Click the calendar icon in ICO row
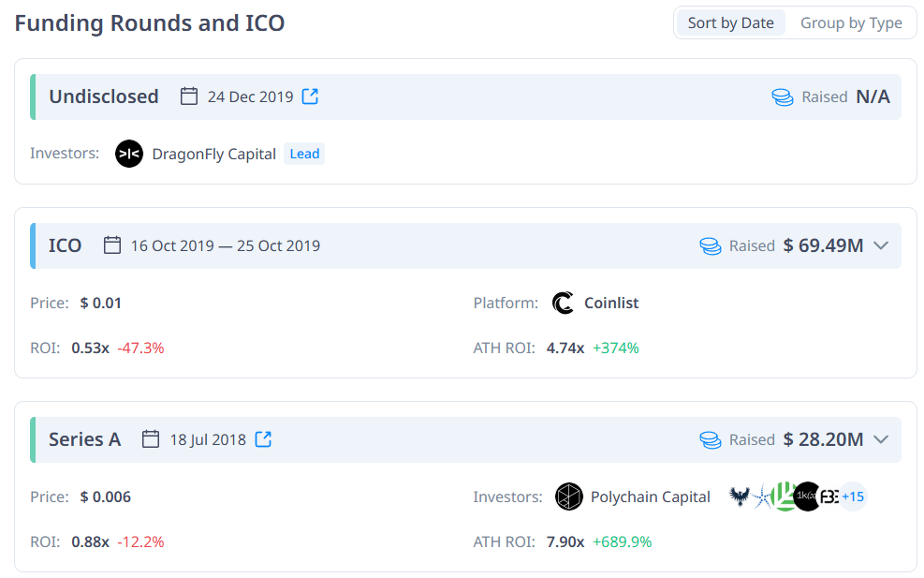Image resolution: width=924 pixels, height=578 pixels. [112, 245]
